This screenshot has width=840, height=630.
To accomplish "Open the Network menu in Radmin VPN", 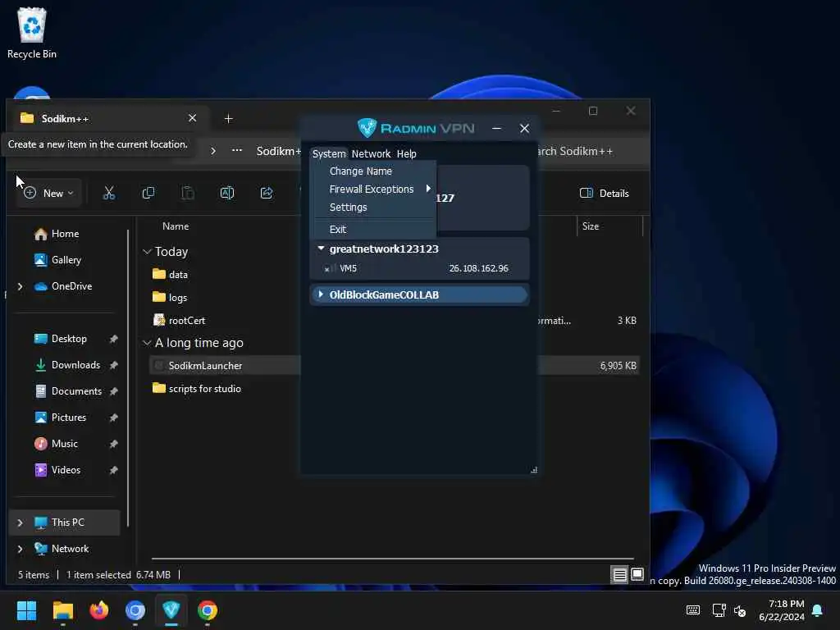I will click(x=371, y=153).
